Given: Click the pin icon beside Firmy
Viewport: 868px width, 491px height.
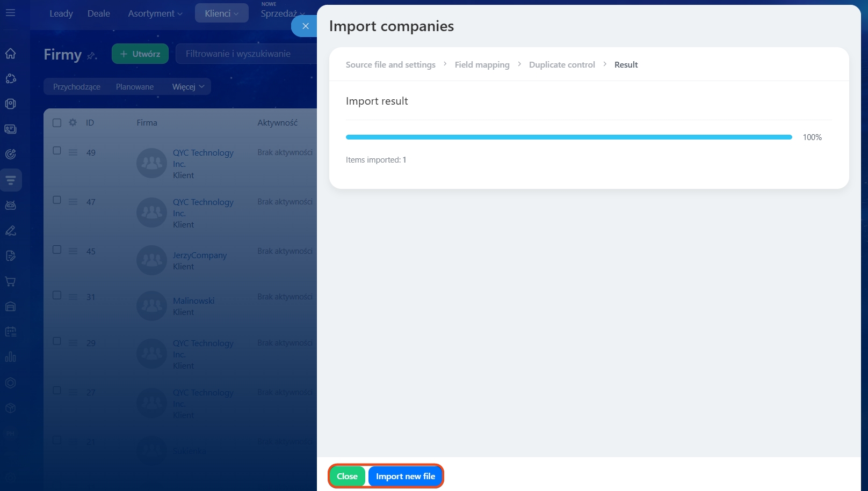Looking at the screenshot, I should 92,55.
